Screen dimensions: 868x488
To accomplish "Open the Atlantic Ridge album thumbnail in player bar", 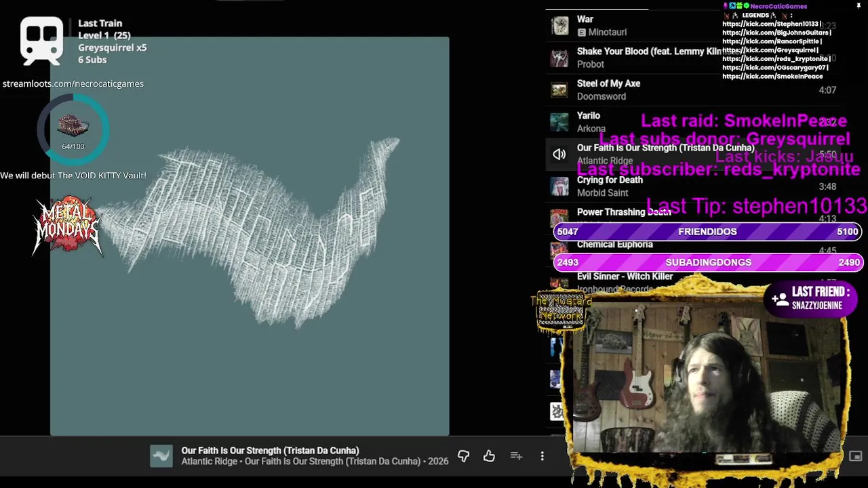I will (161, 456).
